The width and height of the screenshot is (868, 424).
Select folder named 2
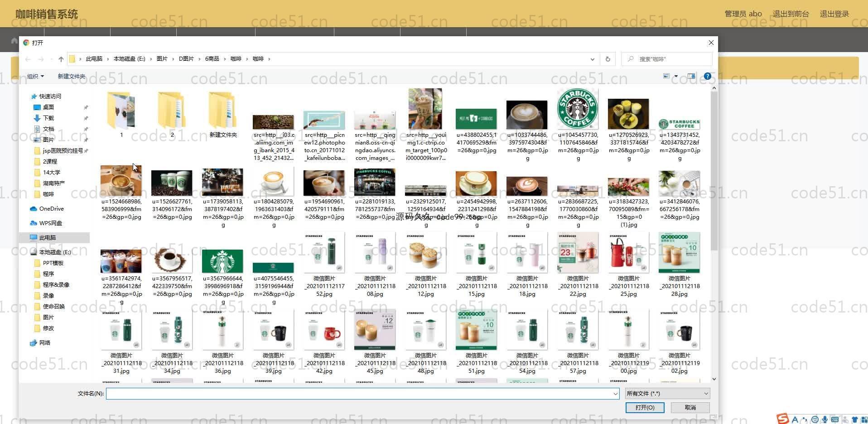click(x=172, y=115)
